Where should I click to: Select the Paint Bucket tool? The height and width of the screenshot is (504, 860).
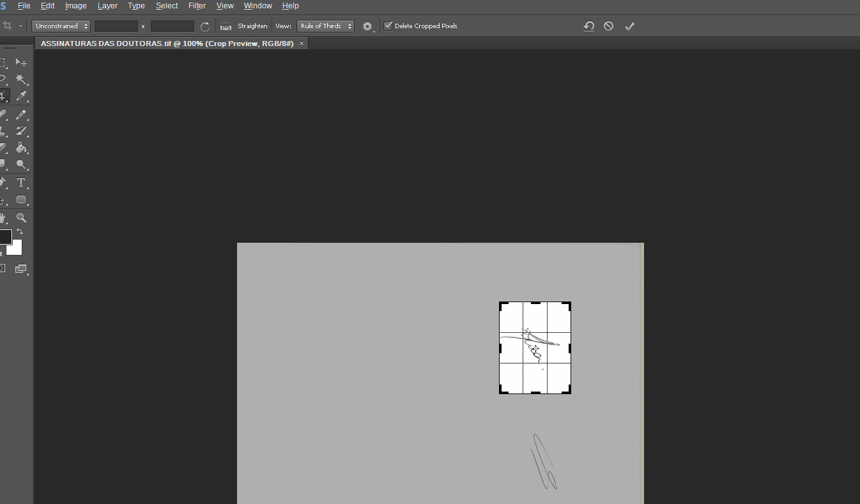[x=21, y=148]
